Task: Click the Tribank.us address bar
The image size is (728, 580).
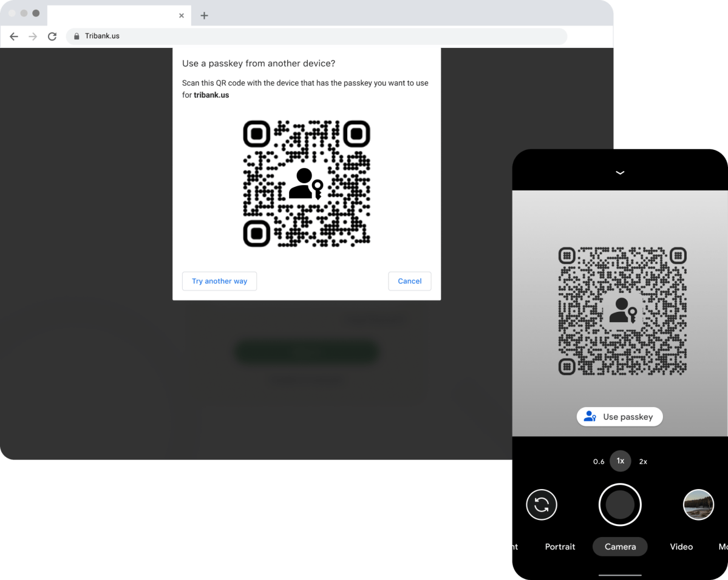Action: click(103, 36)
